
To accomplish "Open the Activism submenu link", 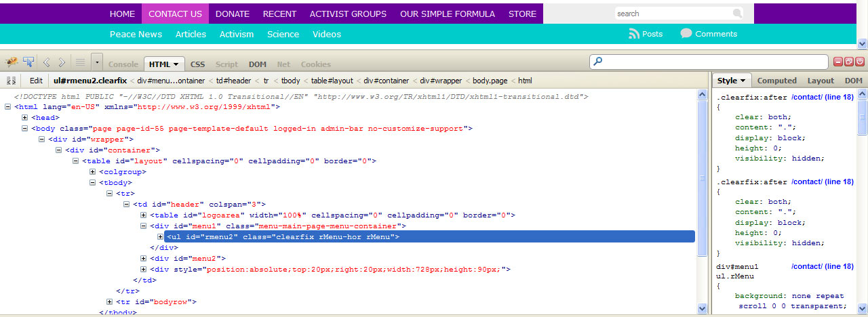I will (x=237, y=35).
